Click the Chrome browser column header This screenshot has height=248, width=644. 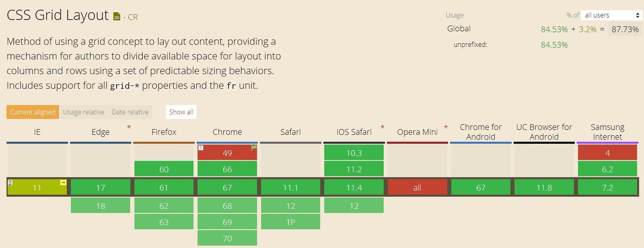227,132
